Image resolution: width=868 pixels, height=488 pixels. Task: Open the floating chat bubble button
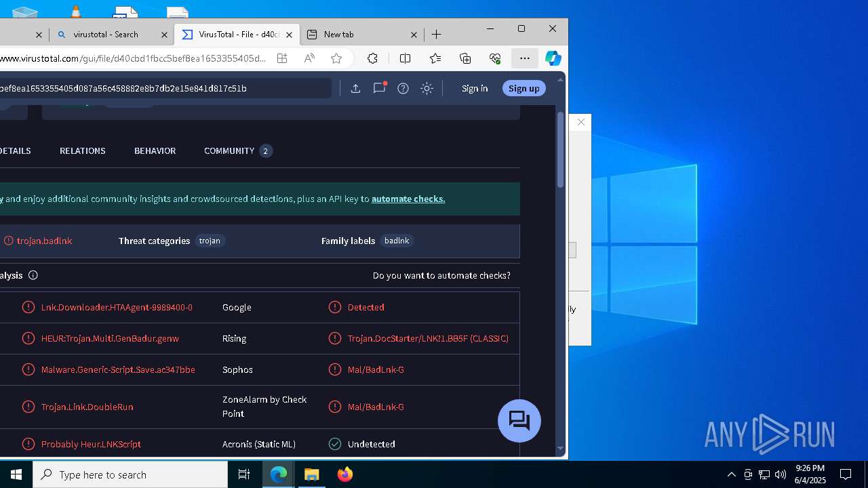click(519, 421)
